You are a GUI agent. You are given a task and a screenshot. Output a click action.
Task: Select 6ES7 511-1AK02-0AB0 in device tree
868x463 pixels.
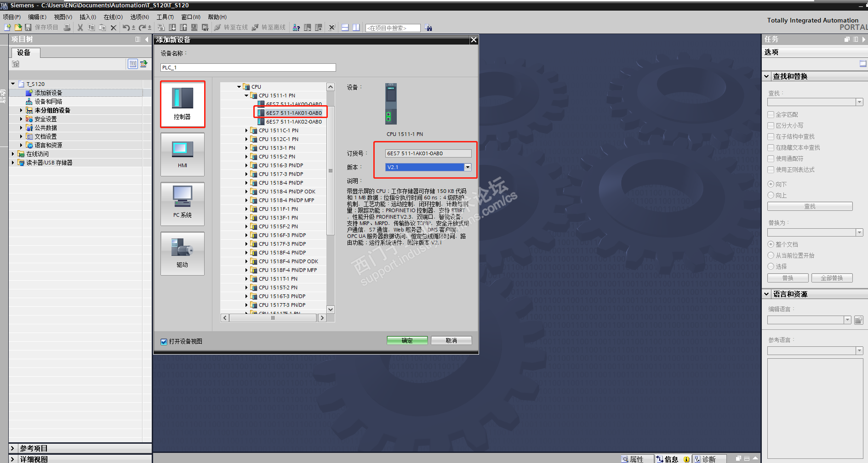coord(294,122)
